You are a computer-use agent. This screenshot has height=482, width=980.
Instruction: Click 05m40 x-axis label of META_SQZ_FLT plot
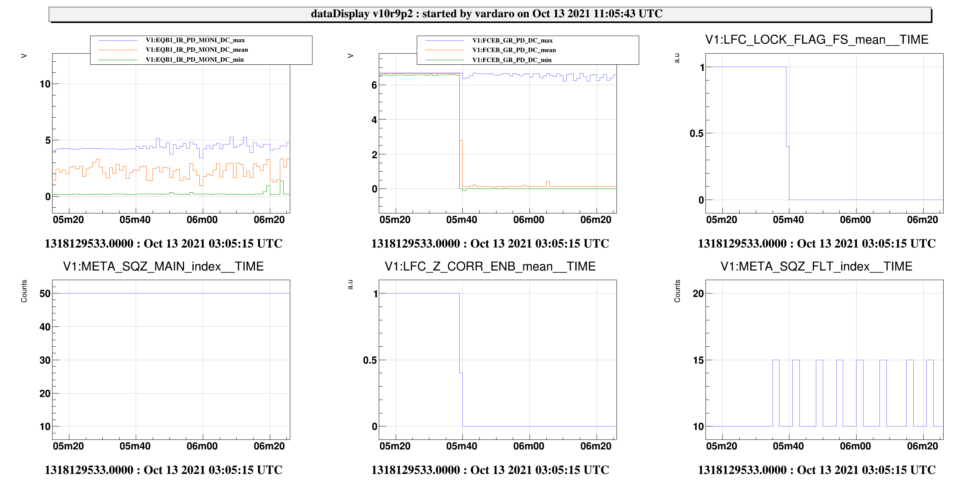(788, 446)
